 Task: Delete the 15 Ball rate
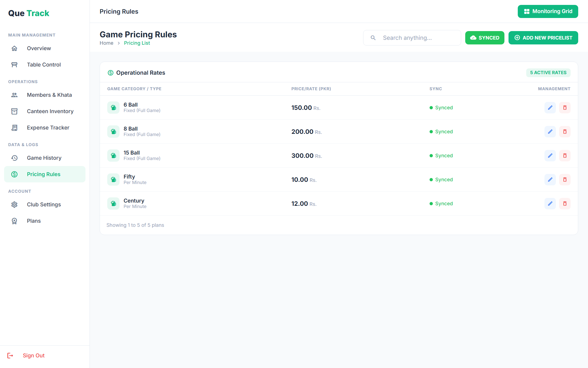pos(565,156)
